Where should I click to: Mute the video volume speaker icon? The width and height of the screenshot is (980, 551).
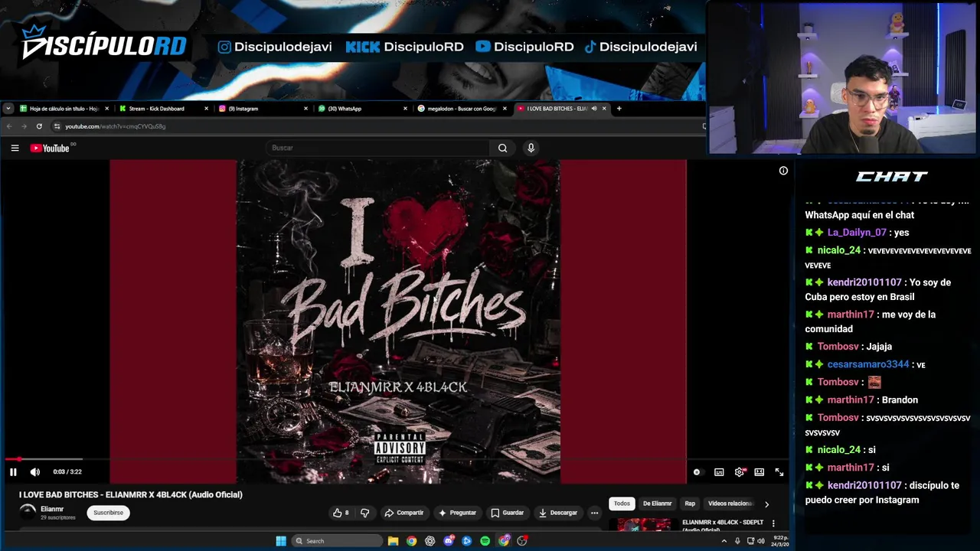[x=34, y=472]
